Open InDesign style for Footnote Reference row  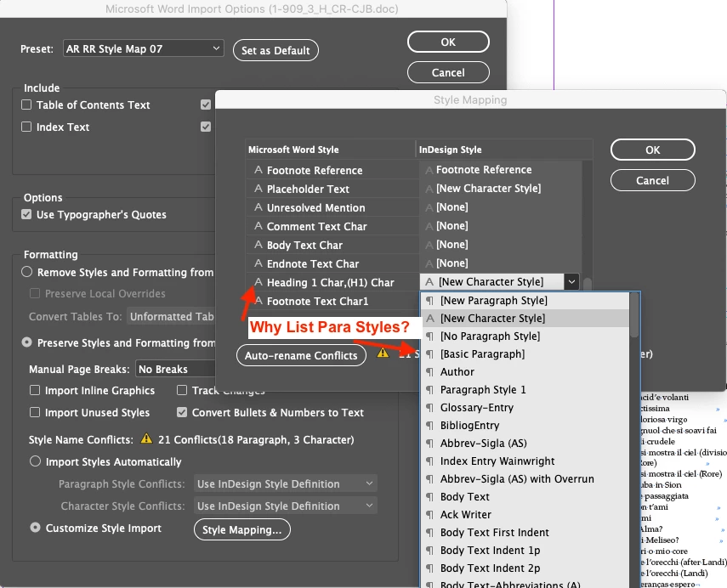pos(500,170)
